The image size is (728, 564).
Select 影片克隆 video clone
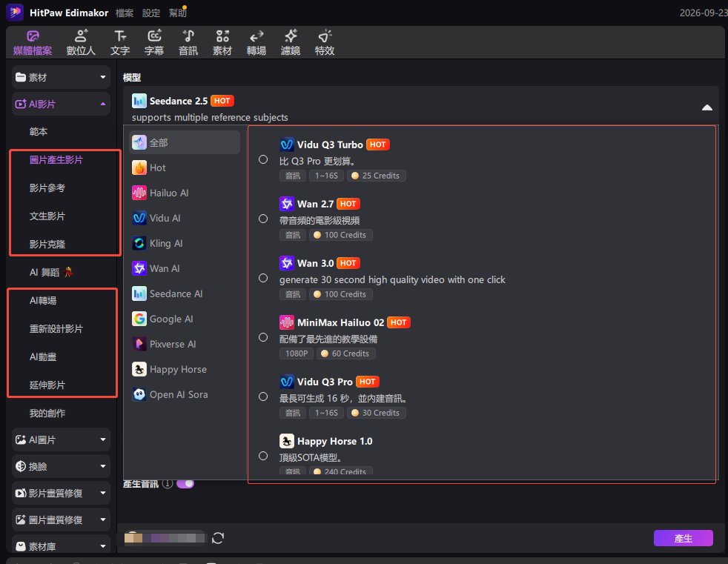tap(47, 244)
